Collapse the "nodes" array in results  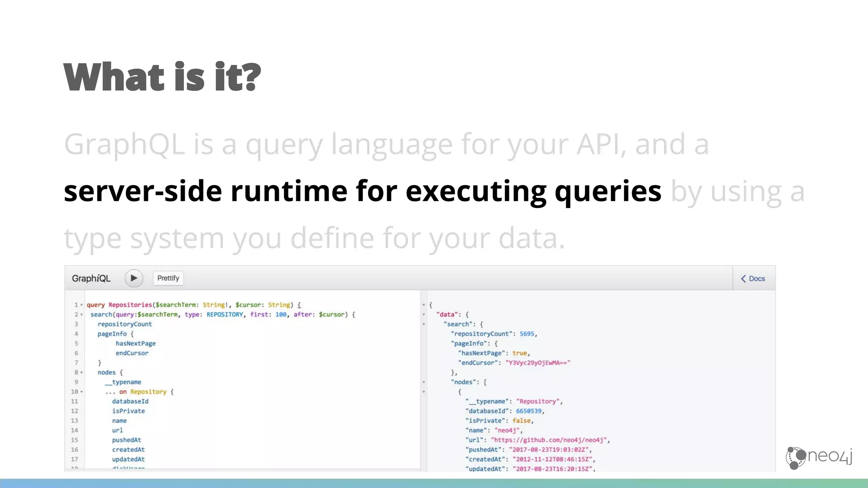pyautogui.click(x=423, y=382)
